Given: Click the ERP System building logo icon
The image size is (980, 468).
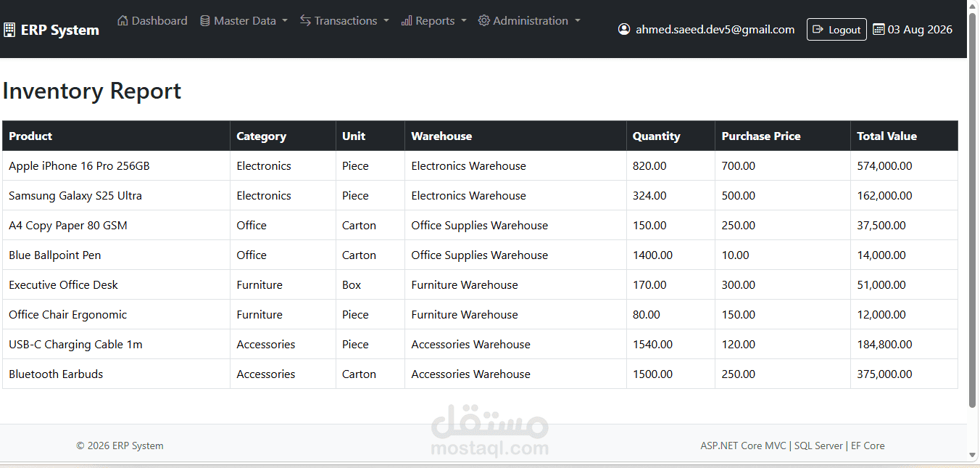Looking at the screenshot, I should [9, 30].
